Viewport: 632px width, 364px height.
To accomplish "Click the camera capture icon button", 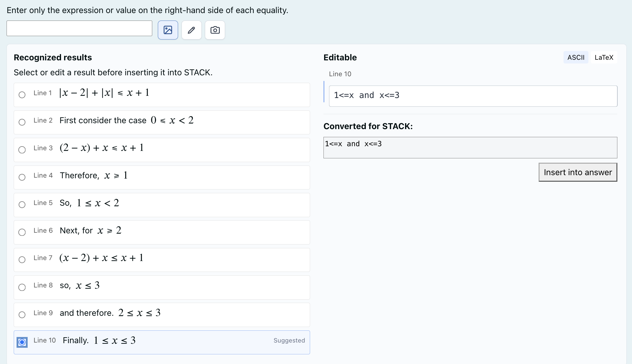I will [215, 30].
